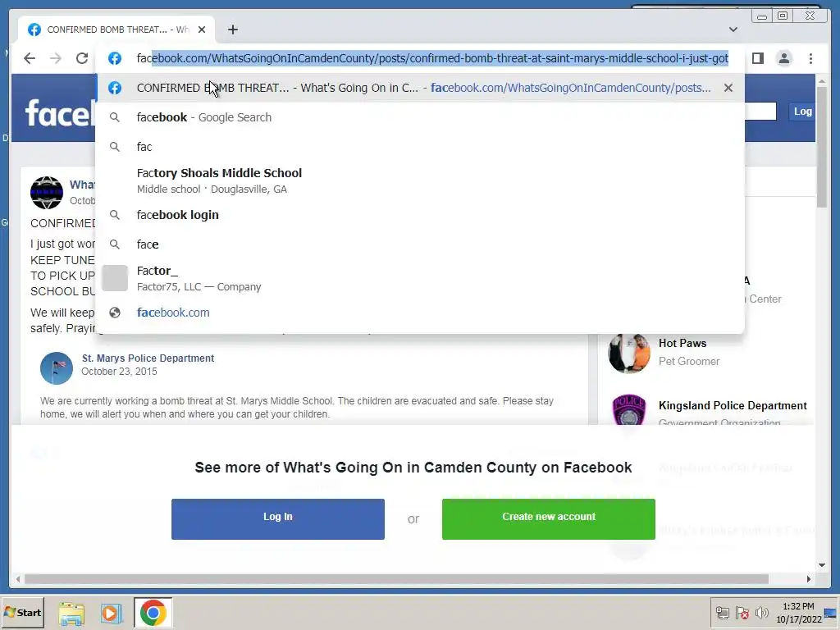The image size is (840, 630).
Task: Open the tab search chevron dropdown
Action: click(x=733, y=30)
